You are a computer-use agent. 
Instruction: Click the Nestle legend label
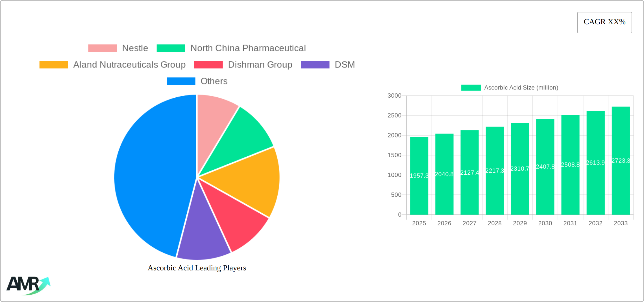pos(135,48)
